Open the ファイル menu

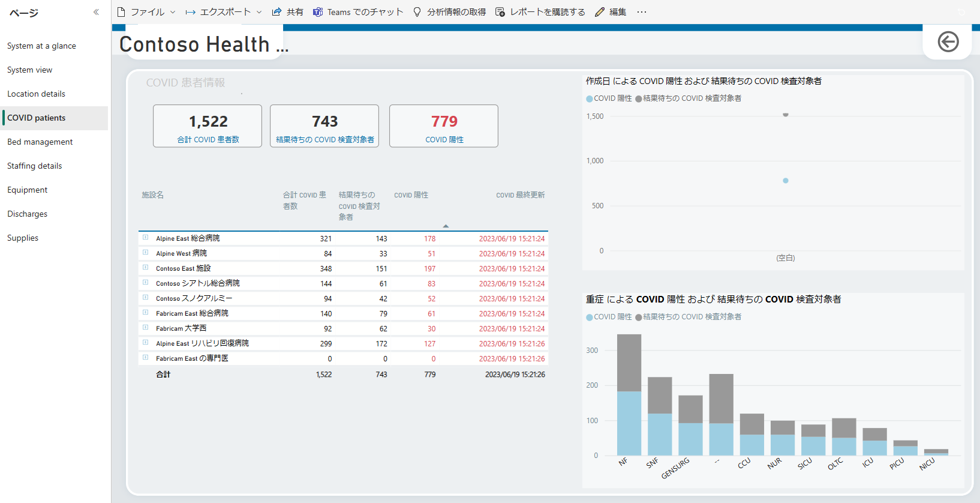coord(146,12)
